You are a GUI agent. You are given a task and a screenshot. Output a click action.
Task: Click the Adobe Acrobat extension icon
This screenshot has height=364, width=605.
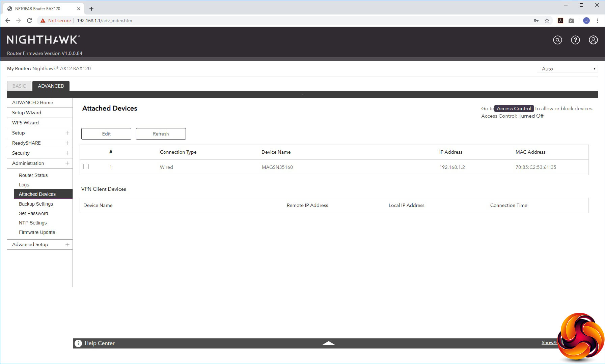560,21
